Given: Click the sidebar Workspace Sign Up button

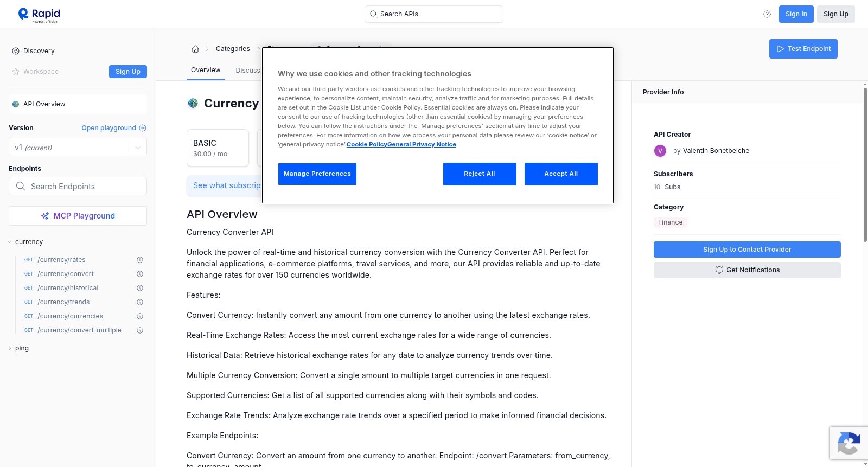Looking at the screenshot, I should point(128,72).
